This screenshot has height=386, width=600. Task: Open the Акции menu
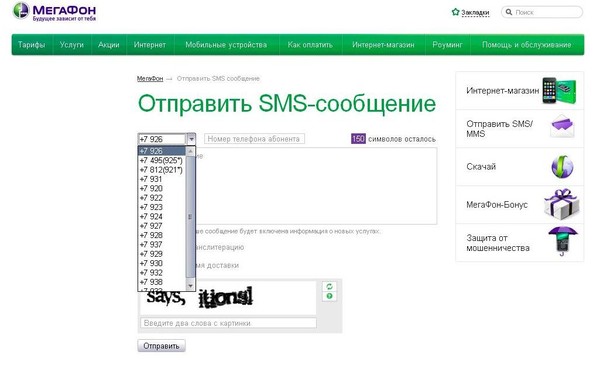109,45
